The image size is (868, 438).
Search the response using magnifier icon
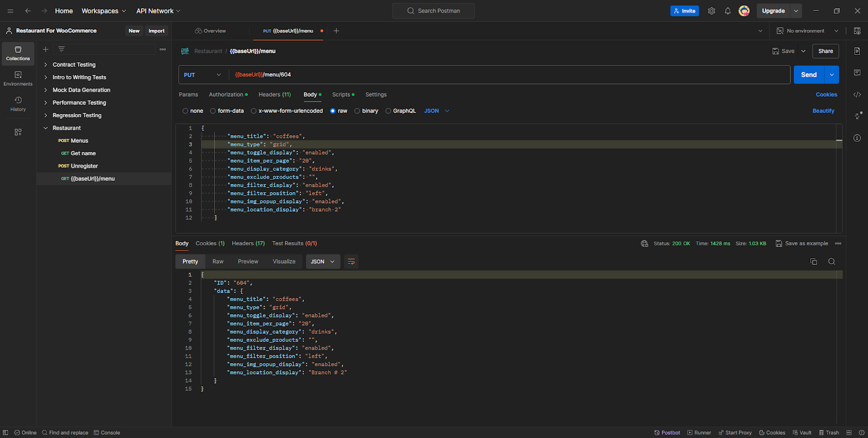point(832,262)
